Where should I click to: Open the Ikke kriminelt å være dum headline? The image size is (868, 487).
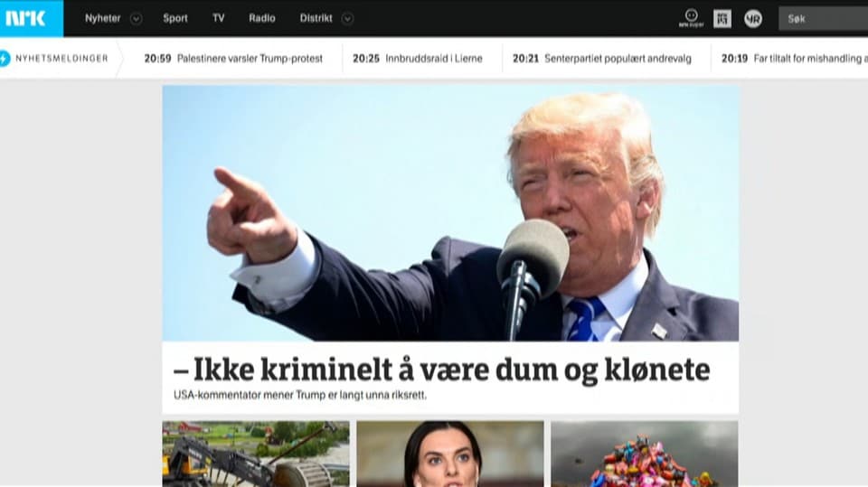[442, 370]
